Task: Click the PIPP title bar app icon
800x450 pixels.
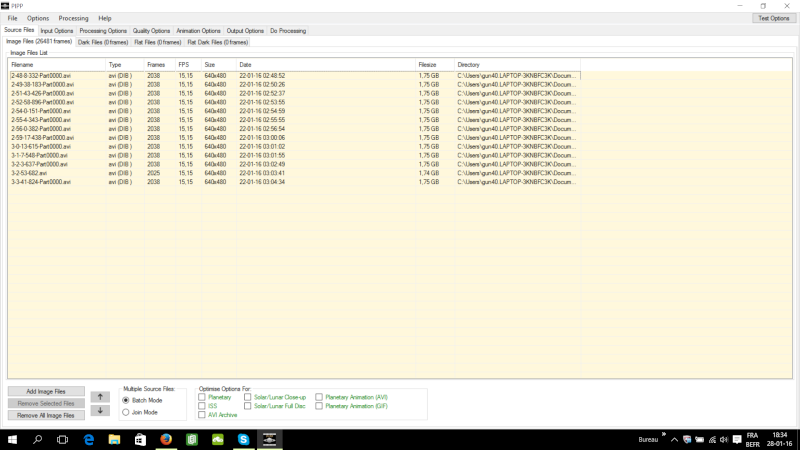Action: tap(5, 6)
